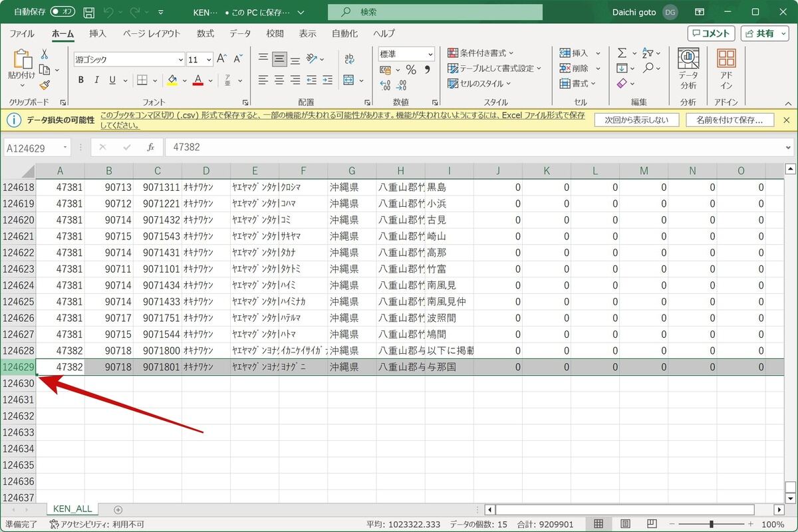Open Format as Table dropdown

(494, 68)
